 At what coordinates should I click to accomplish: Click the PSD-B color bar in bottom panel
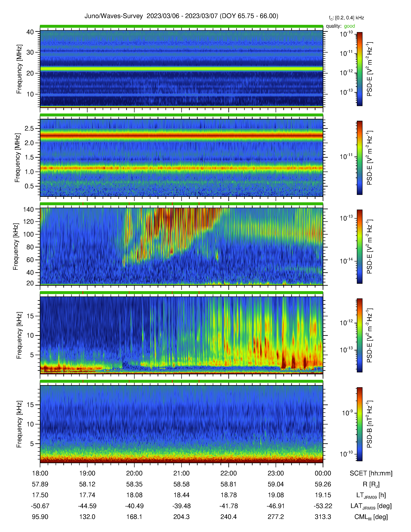(x=359, y=424)
